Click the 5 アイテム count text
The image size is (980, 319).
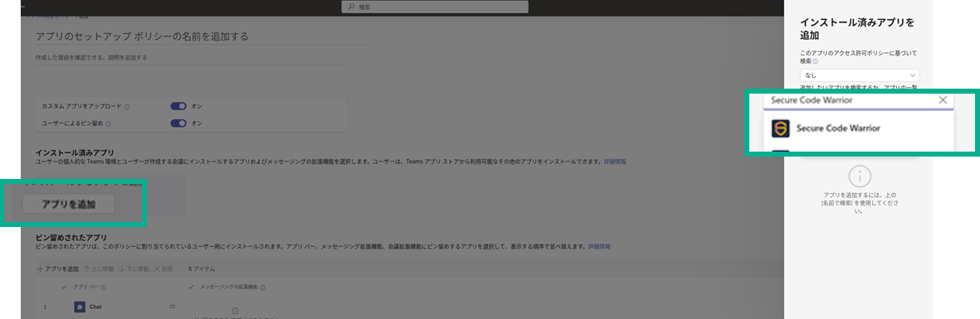click(x=202, y=269)
